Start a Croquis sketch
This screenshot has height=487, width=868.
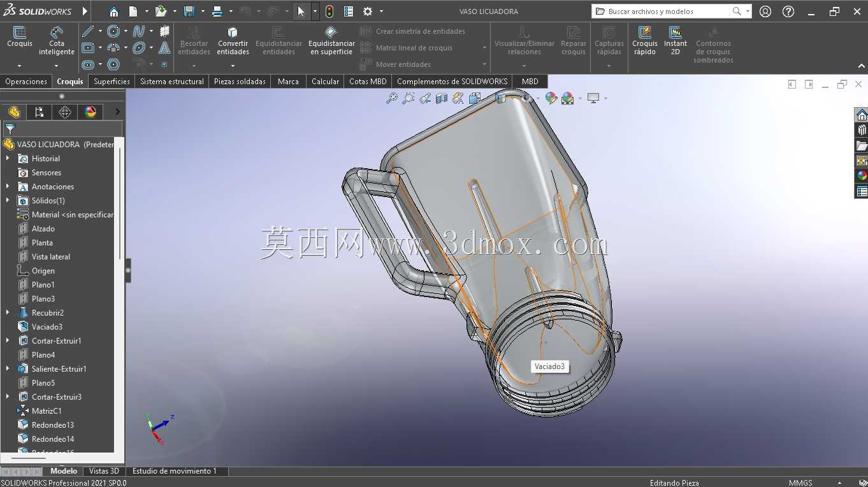[x=20, y=37]
